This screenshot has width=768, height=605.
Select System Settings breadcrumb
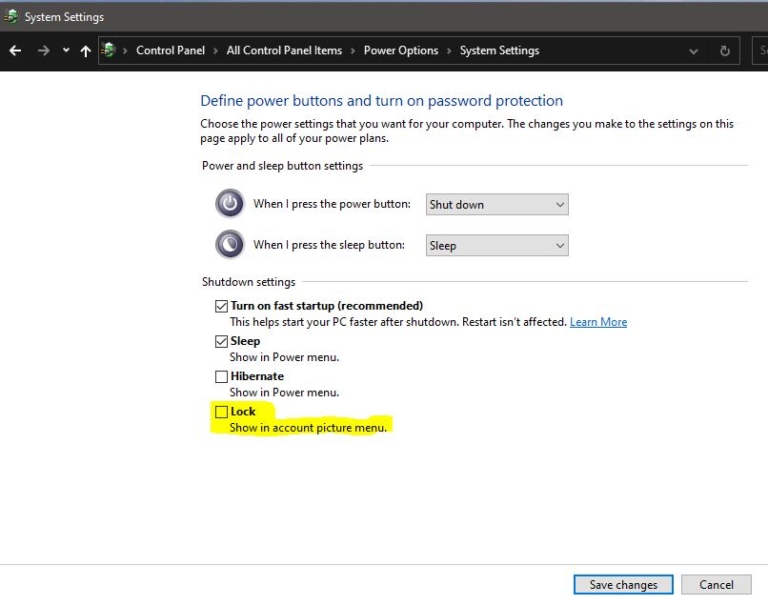(499, 50)
